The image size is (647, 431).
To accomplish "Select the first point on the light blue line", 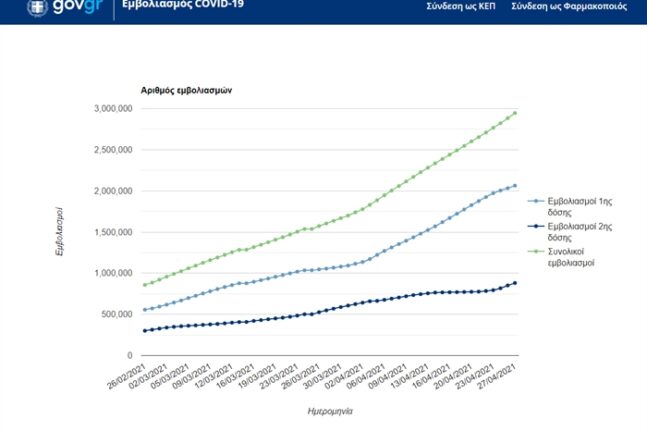I will [146, 310].
